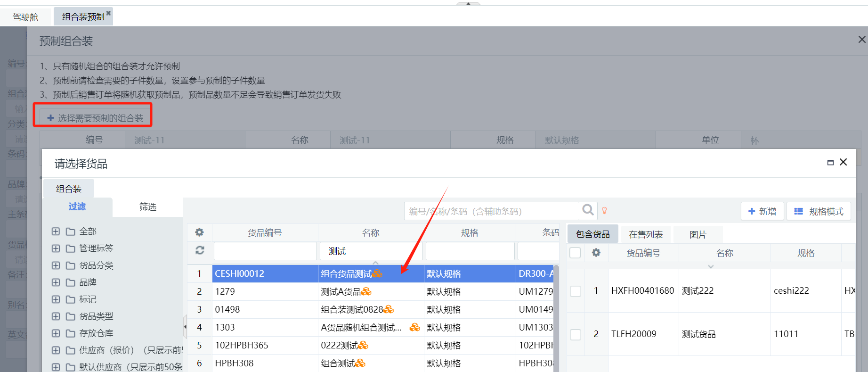Open included goods table settings gear
Viewport: 868px width, 372px height.
[596, 253]
